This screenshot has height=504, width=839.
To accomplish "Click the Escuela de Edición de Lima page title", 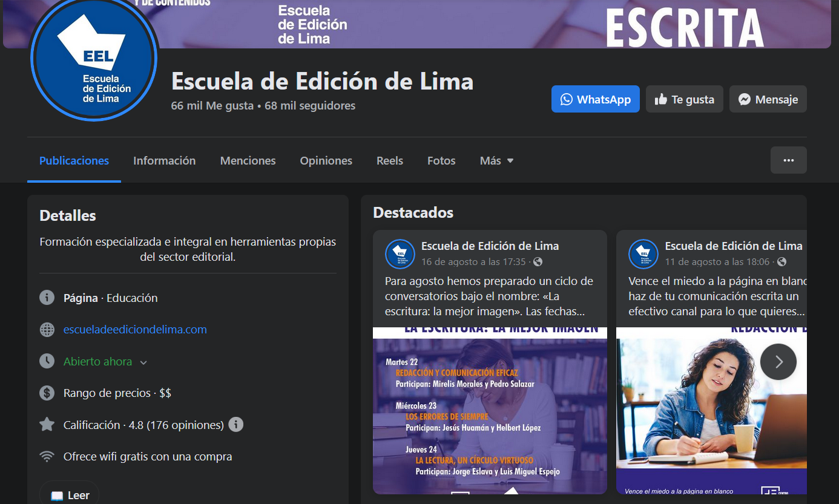I will tap(323, 81).
